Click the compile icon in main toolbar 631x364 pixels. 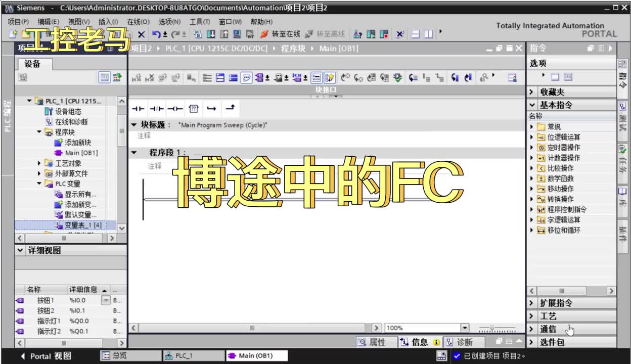point(198,34)
